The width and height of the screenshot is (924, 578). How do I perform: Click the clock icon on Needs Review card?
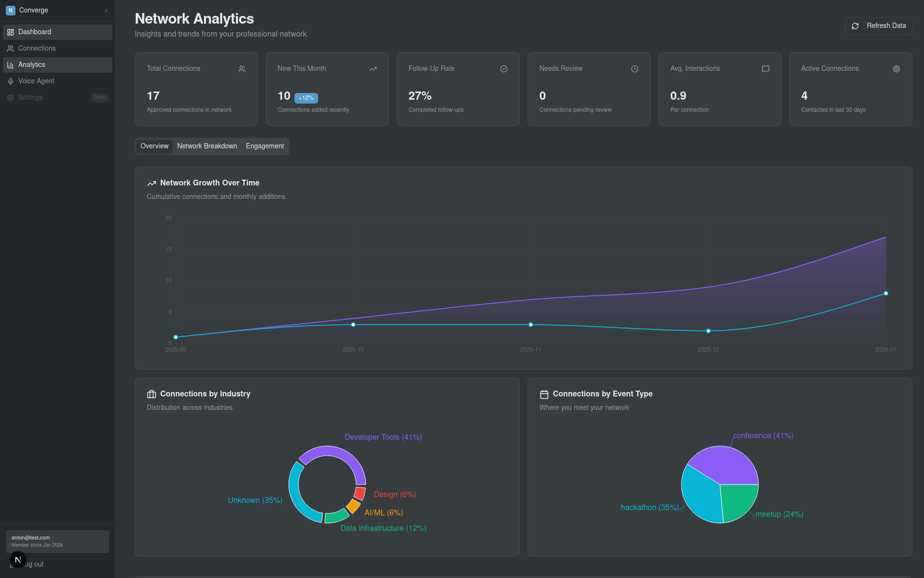635,69
